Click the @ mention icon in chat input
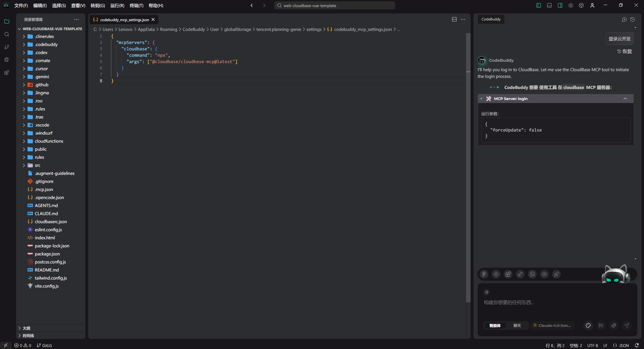This screenshot has height=349, width=644. point(487,292)
